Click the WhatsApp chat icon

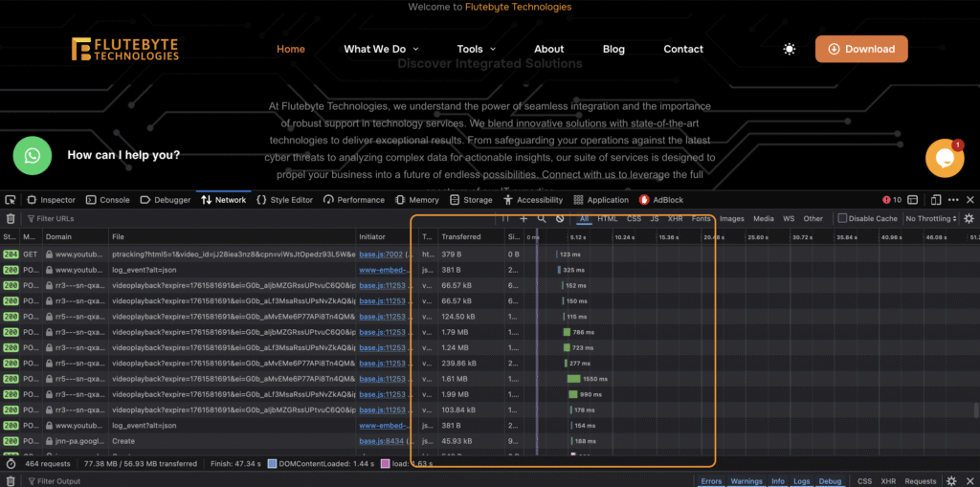pos(32,155)
